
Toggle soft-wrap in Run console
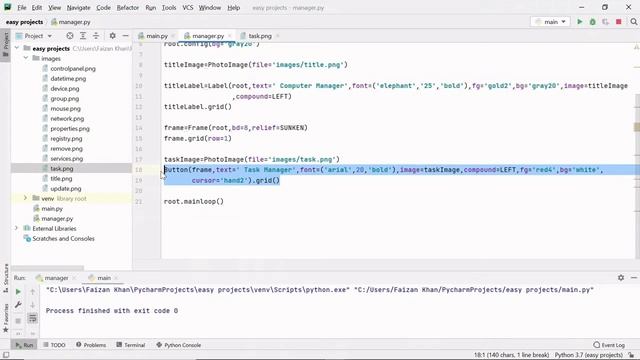(33, 318)
